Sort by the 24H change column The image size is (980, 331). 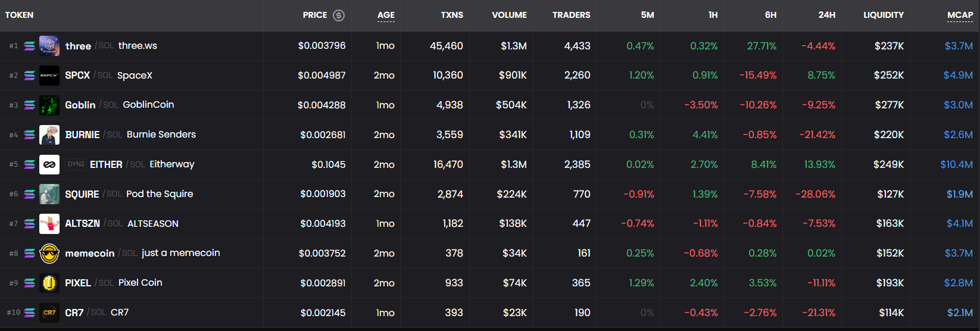coord(826,15)
